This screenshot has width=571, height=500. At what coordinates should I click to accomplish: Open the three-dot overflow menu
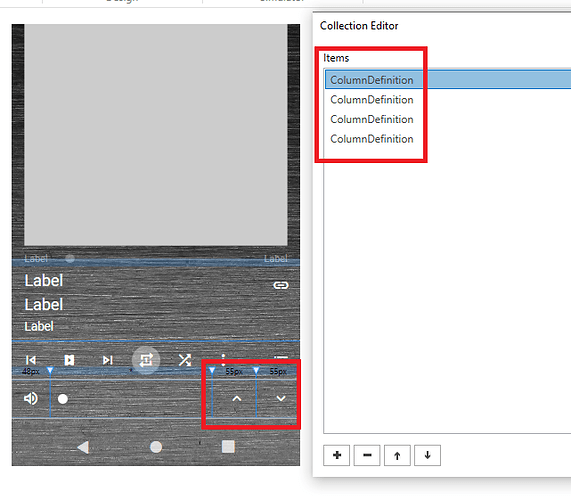coord(223,359)
